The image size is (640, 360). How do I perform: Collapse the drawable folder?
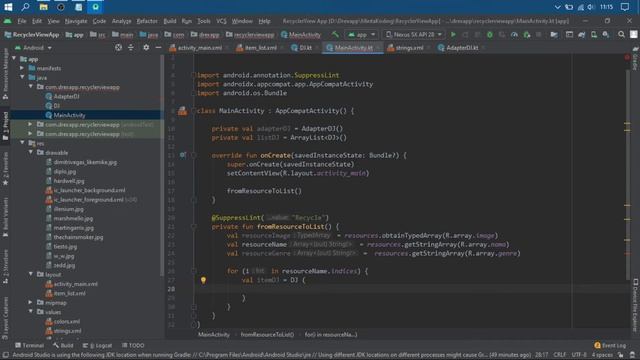pyautogui.click(x=31, y=152)
